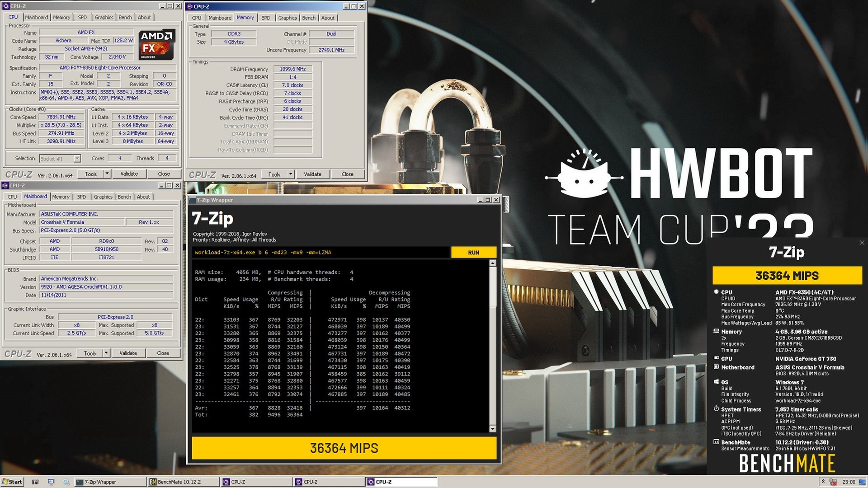
Task: Show hidden system tray icons
Action: pos(823,482)
